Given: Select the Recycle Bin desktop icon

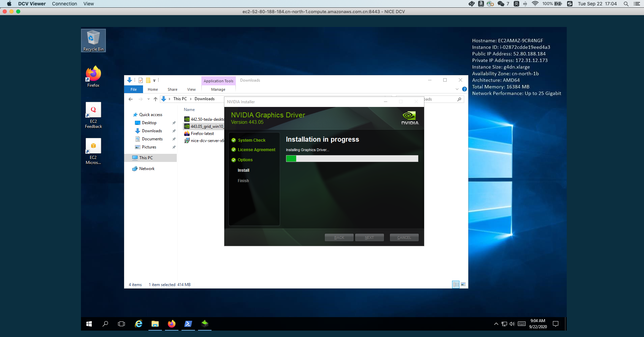Looking at the screenshot, I should 93,40.
